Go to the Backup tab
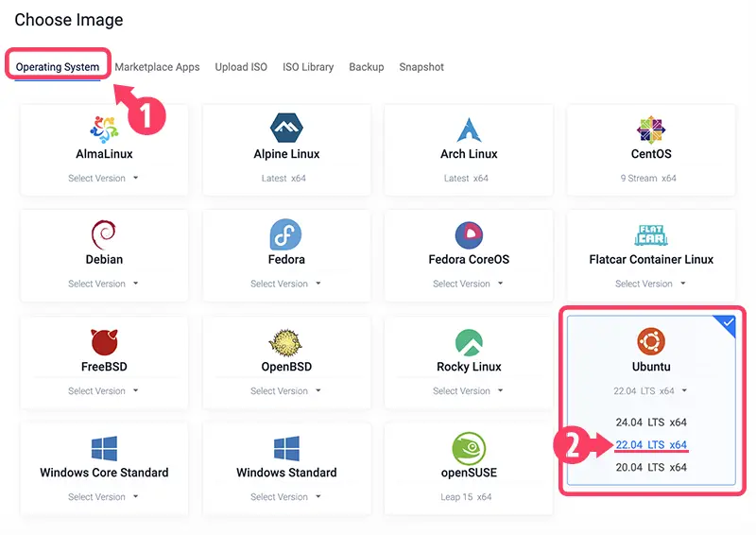756x535 pixels. pos(367,67)
